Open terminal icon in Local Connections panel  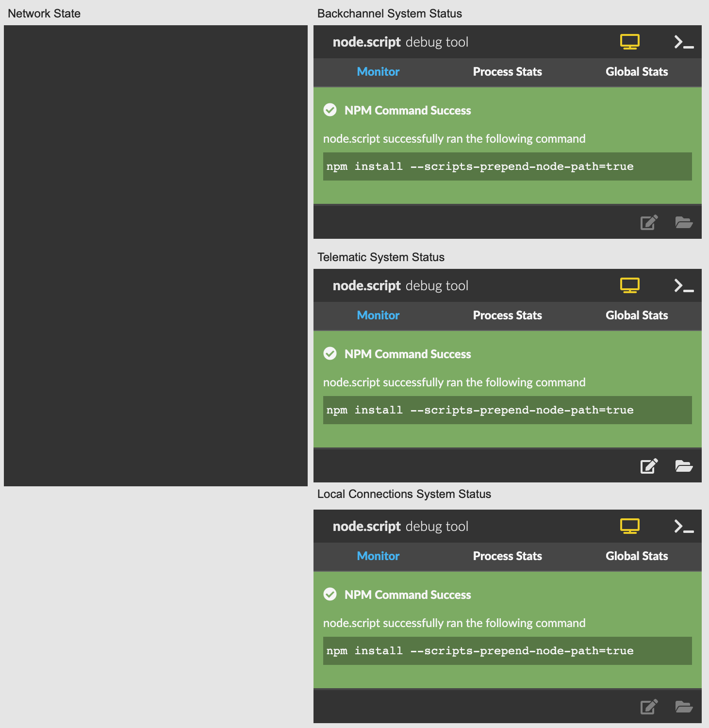tap(683, 527)
